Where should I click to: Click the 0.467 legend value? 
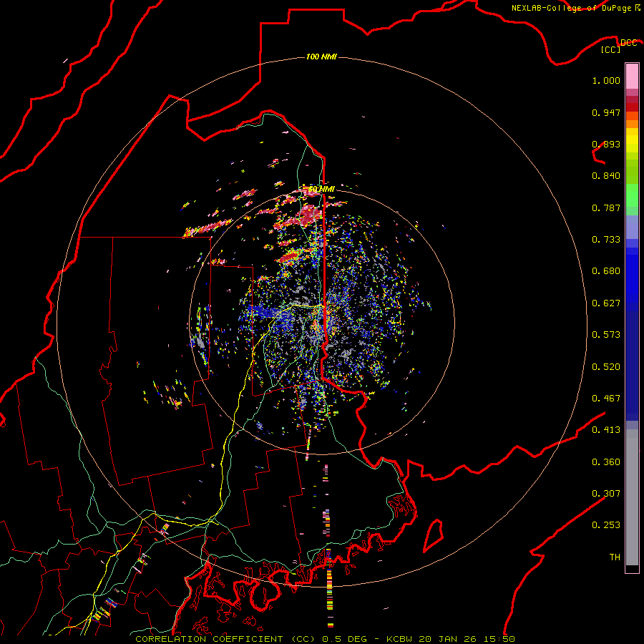606,399
